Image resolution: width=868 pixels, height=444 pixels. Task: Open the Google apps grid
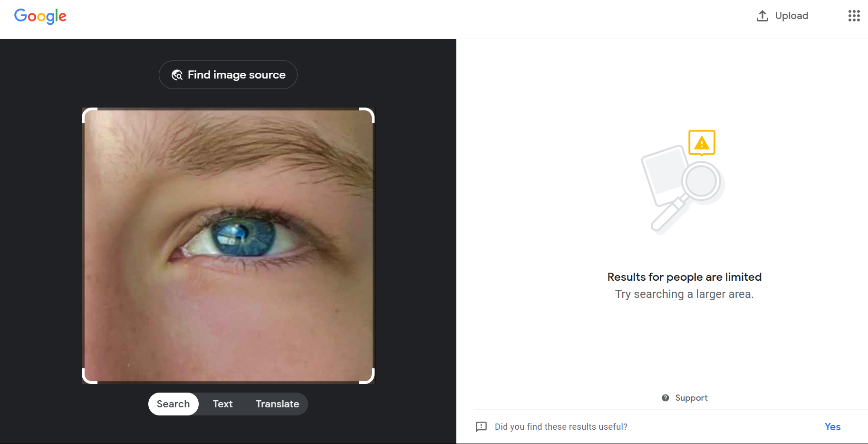click(854, 16)
